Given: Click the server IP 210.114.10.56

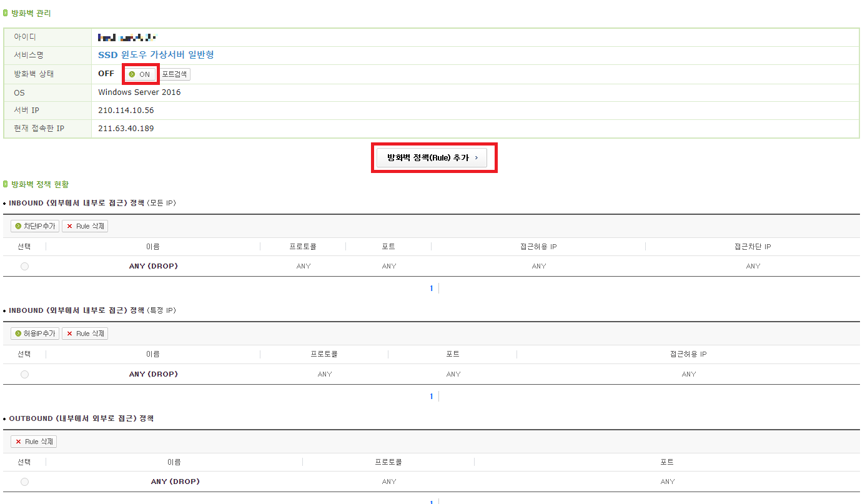Looking at the screenshot, I should pyautogui.click(x=126, y=111).
